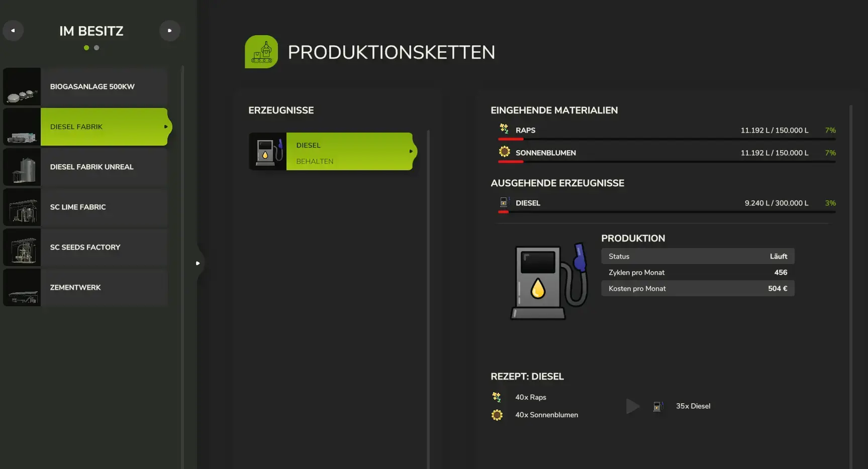This screenshot has height=469, width=868.
Task: Go to the next category with right arrow
Action: 170,31
